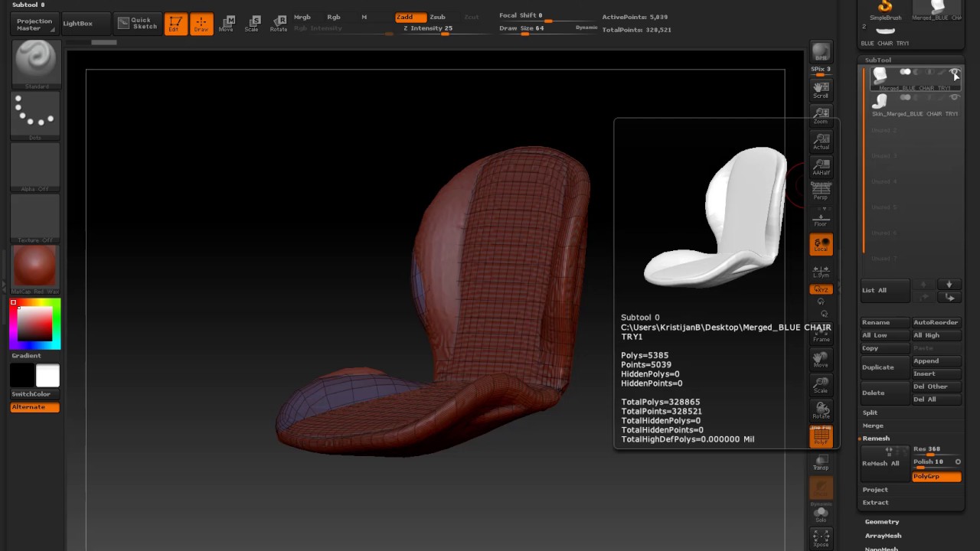The width and height of the screenshot is (980, 551).
Task: Click List All button
Action: (885, 290)
